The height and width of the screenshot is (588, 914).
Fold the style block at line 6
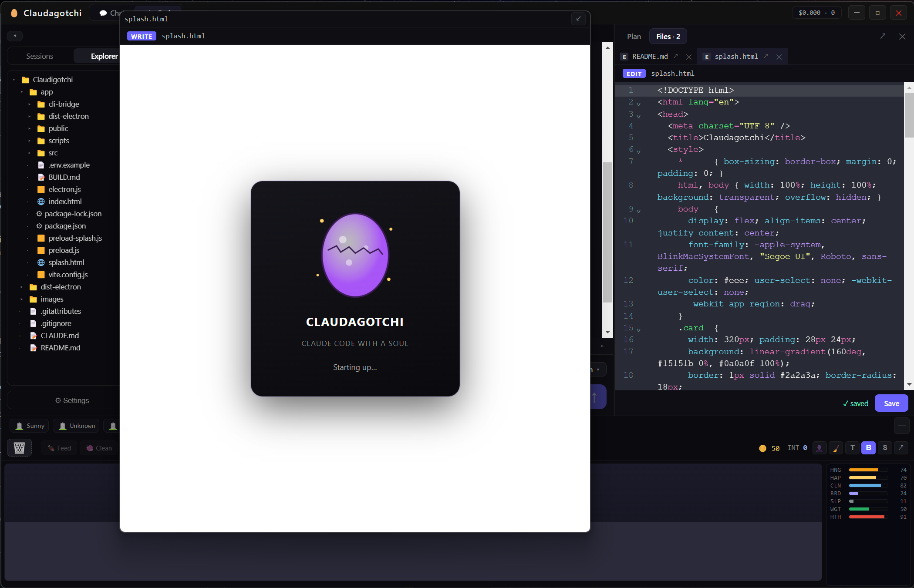639,152
